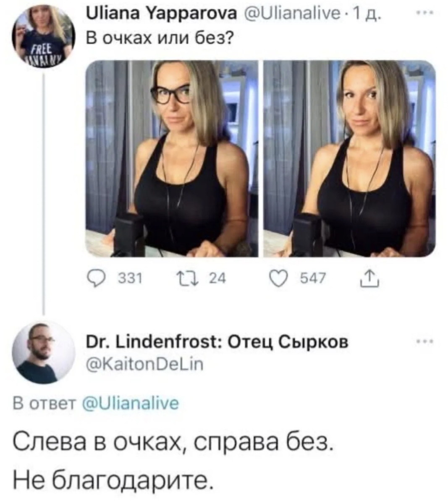The image size is (448, 504).
Task: Click the 24 retweets count
Action: click(x=217, y=278)
